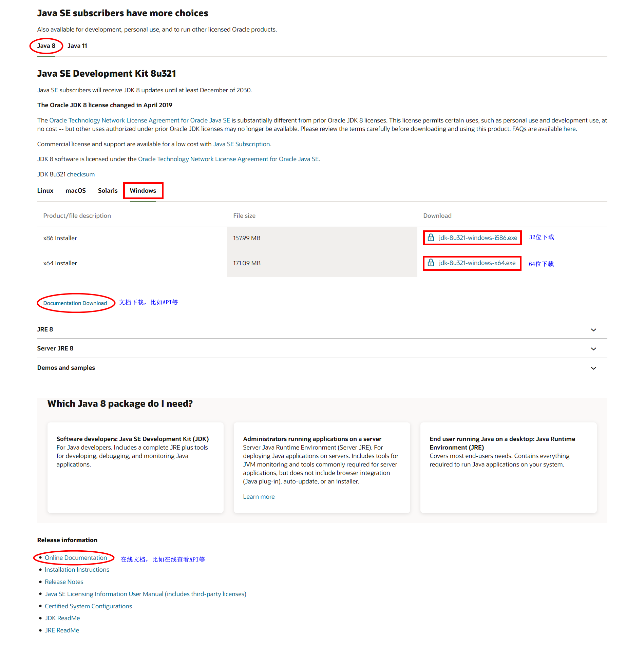Open license agreement link in 'JDK 8 software is licensed' sentence
This screenshot has height=646, width=644.
[x=228, y=159]
